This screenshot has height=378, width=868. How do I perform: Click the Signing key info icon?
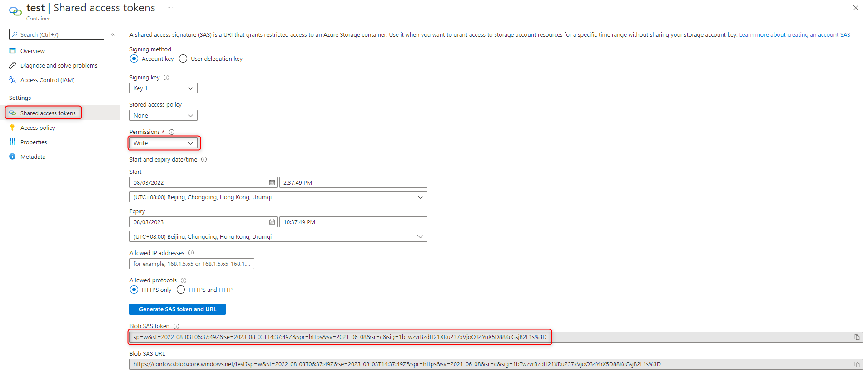pyautogui.click(x=166, y=78)
